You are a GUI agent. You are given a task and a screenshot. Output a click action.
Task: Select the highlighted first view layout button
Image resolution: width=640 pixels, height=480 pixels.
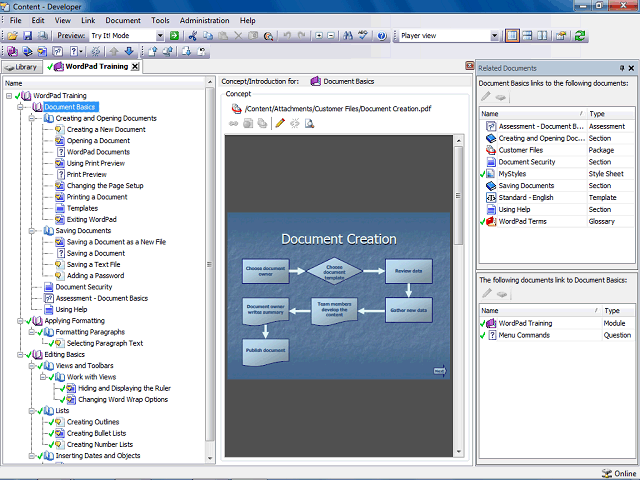512,36
